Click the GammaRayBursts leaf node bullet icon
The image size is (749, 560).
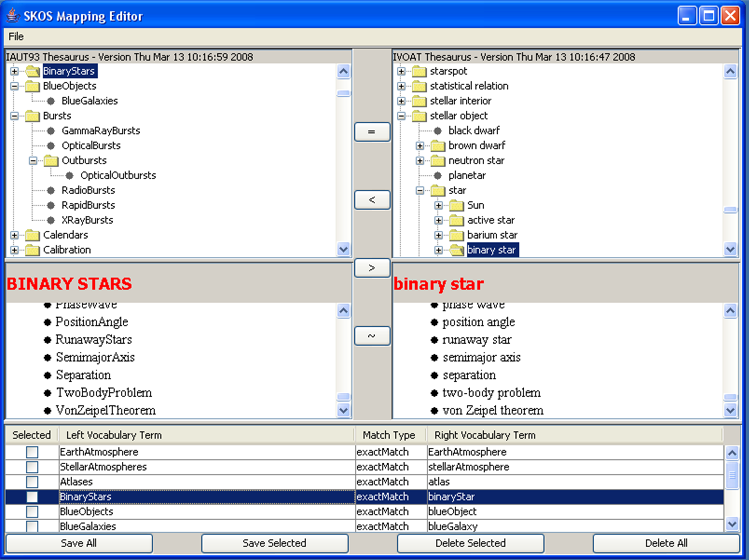pyautogui.click(x=51, y=131)
